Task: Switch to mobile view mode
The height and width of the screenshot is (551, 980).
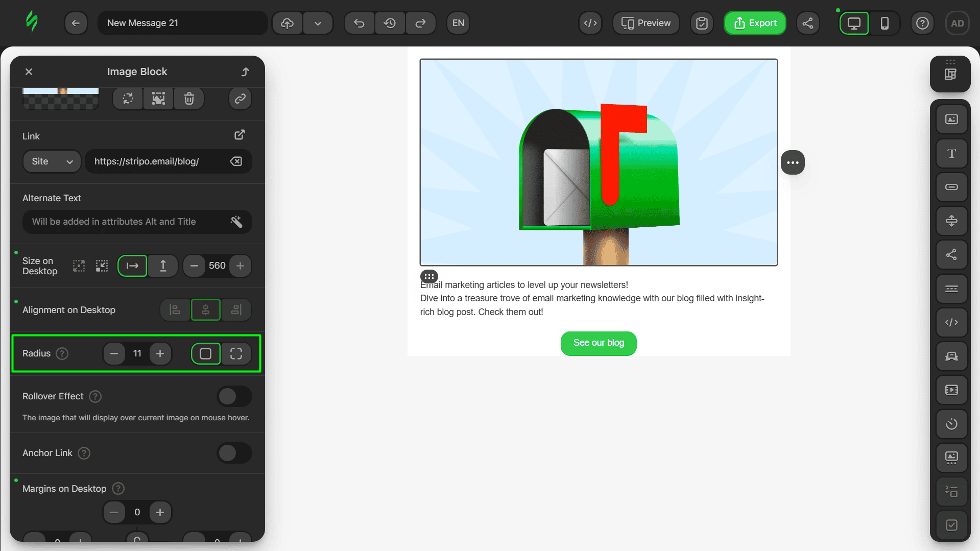Action: pyautogui.click(x=885, y=23)
